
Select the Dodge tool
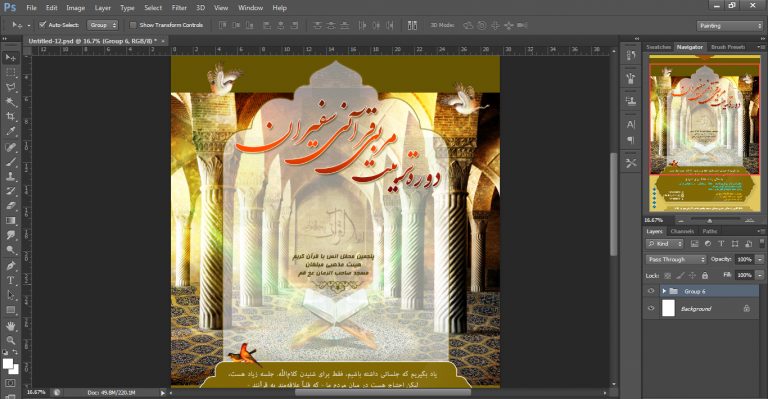tap(10, 250)
